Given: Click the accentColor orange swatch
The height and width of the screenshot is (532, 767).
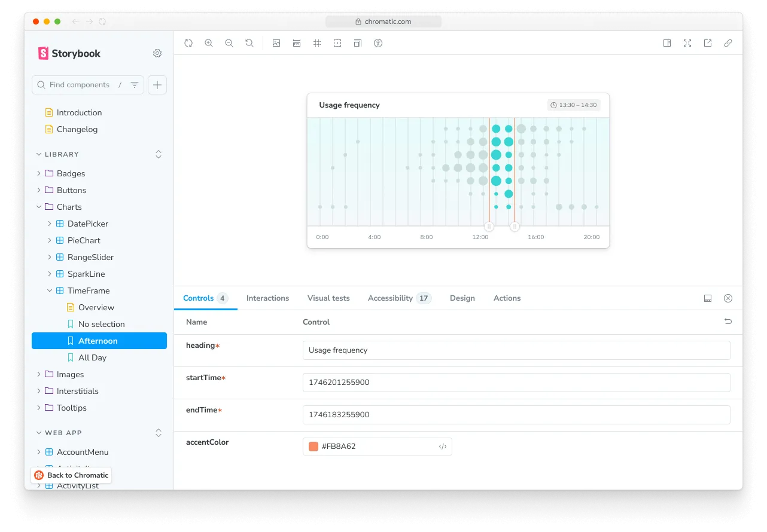Looking at the screenshot, I should click(314, 447).
